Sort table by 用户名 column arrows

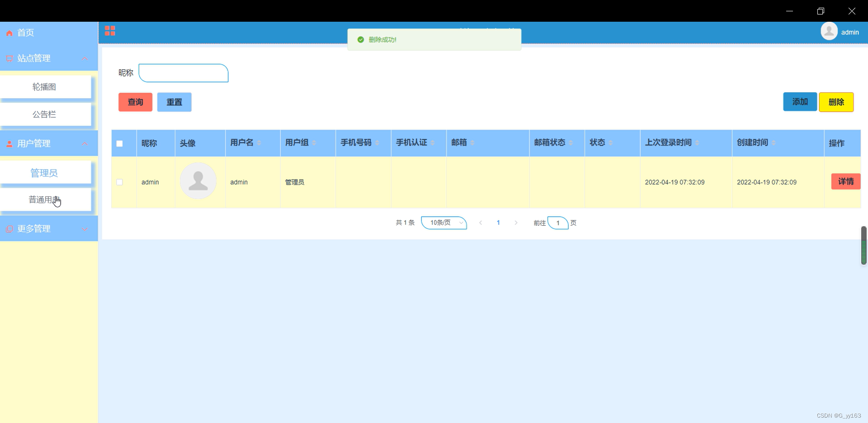(259, 143)
